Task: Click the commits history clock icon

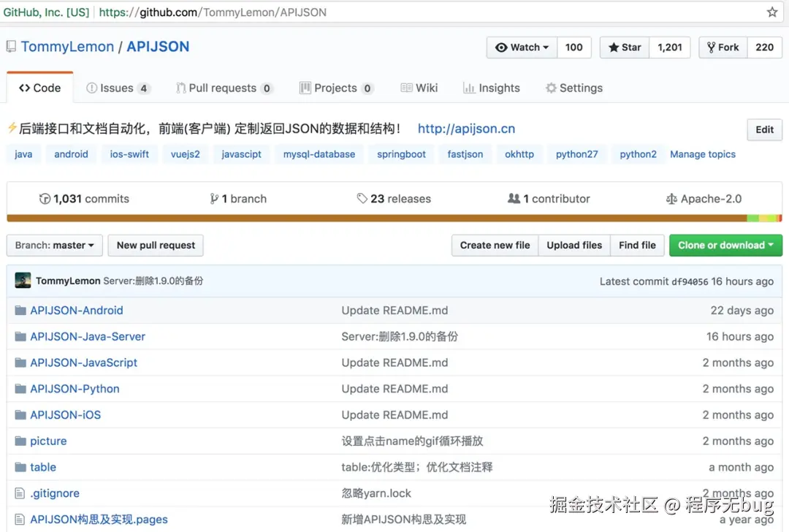Action: coord(45,199)
